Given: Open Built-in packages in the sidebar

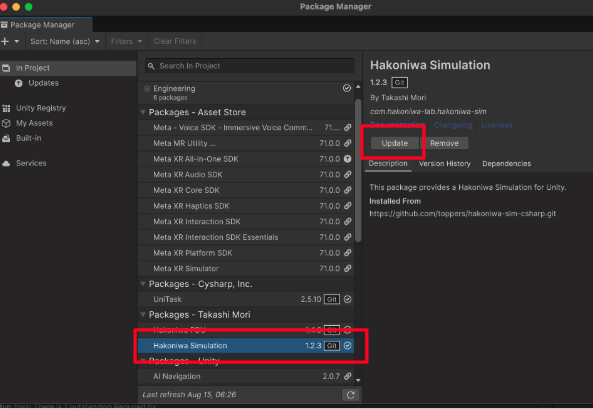Looking at the screenshot, I should pos(29,138).
